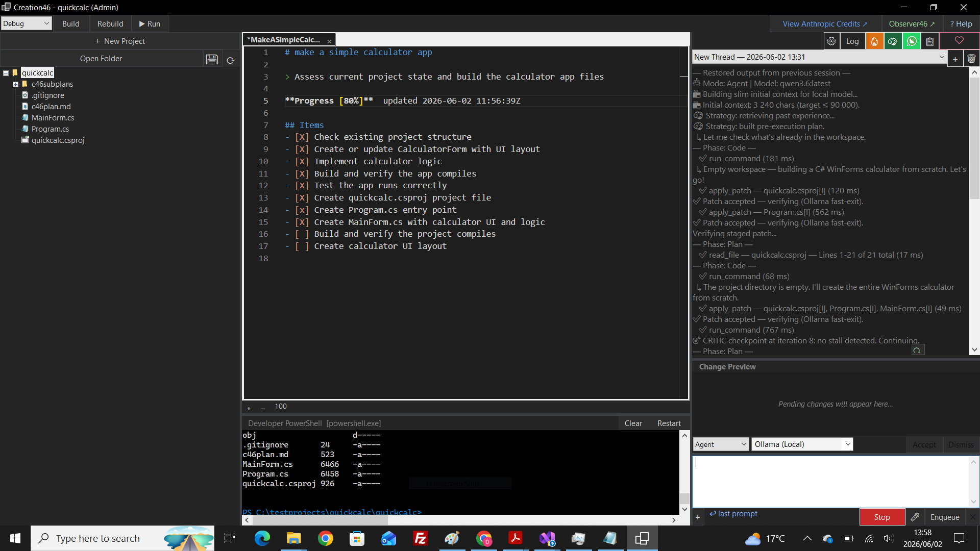This screenshot has height=551, width=980.
Task: Open the Windows Start menu
Action: click(15, 538)
